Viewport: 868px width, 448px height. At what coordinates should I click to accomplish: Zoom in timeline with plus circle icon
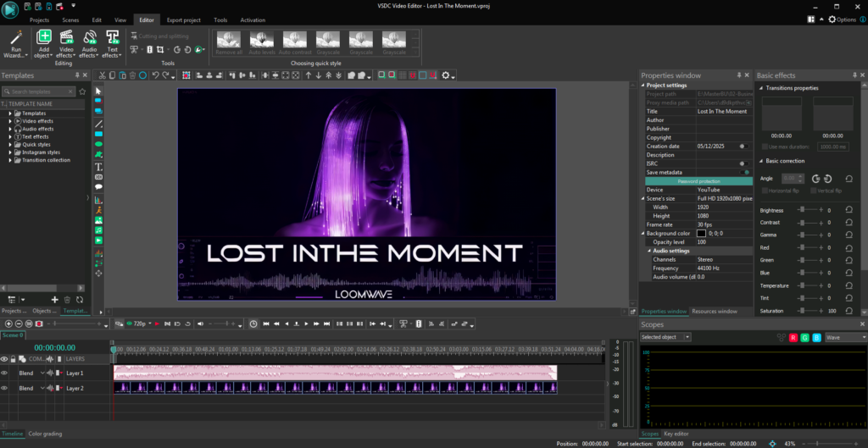coord(8,324)
